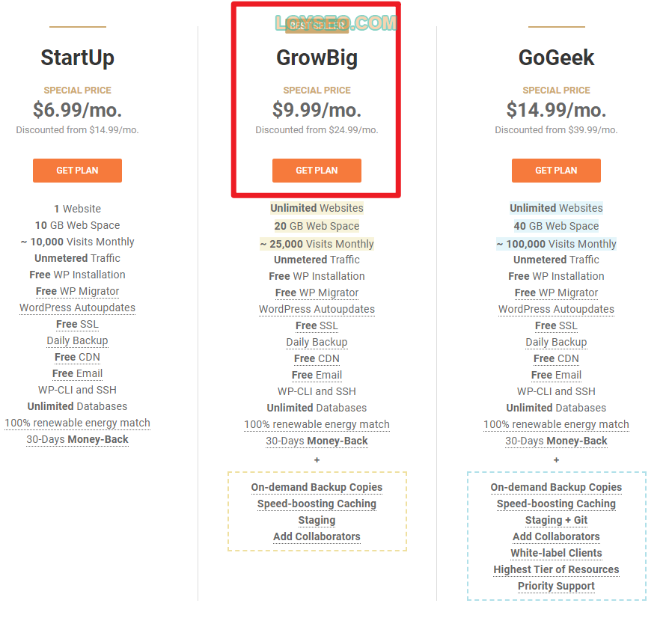Click GET PLAN under the GrowBig plan
Screen dimensions: 672x618
coord(317,171)
